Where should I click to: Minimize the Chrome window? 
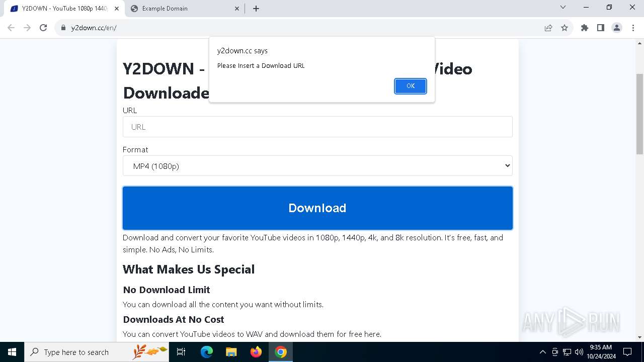click(x=587, y=8)
